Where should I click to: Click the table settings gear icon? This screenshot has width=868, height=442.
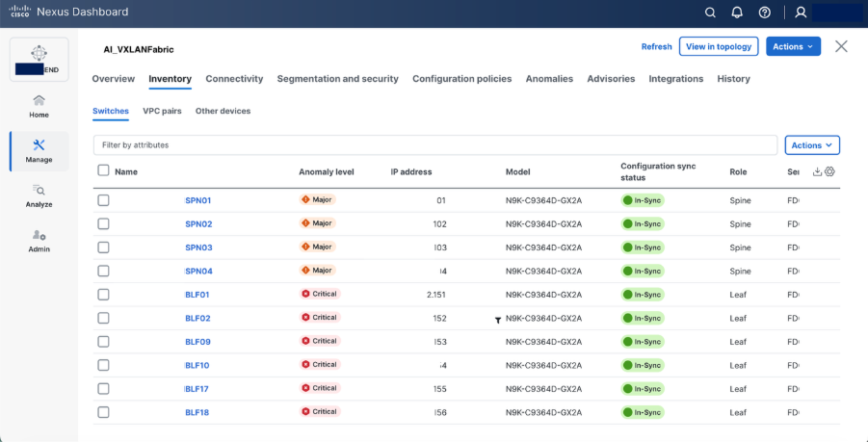pos(829,171)
